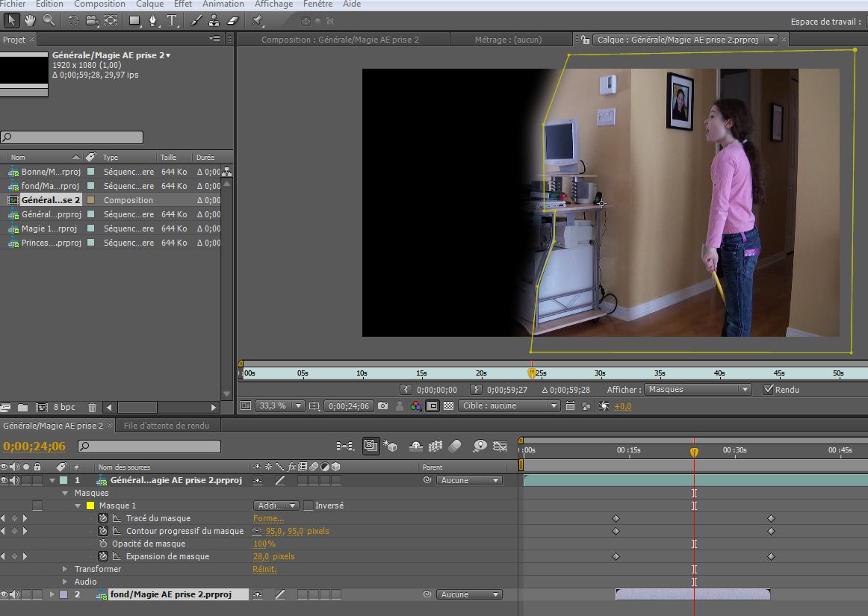Select the Zoom magnifier tool

(49, 20)
